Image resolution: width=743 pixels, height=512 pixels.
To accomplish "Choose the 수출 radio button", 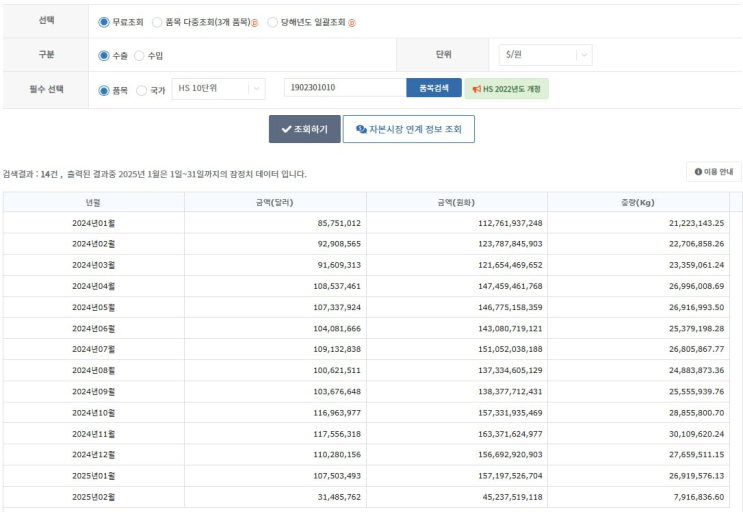I will [x=104, y=55].
